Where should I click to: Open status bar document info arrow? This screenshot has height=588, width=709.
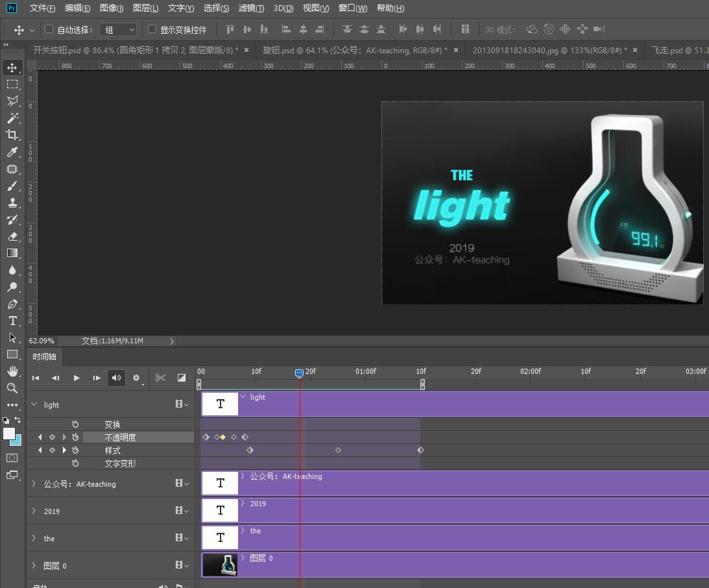coord(172,341)
